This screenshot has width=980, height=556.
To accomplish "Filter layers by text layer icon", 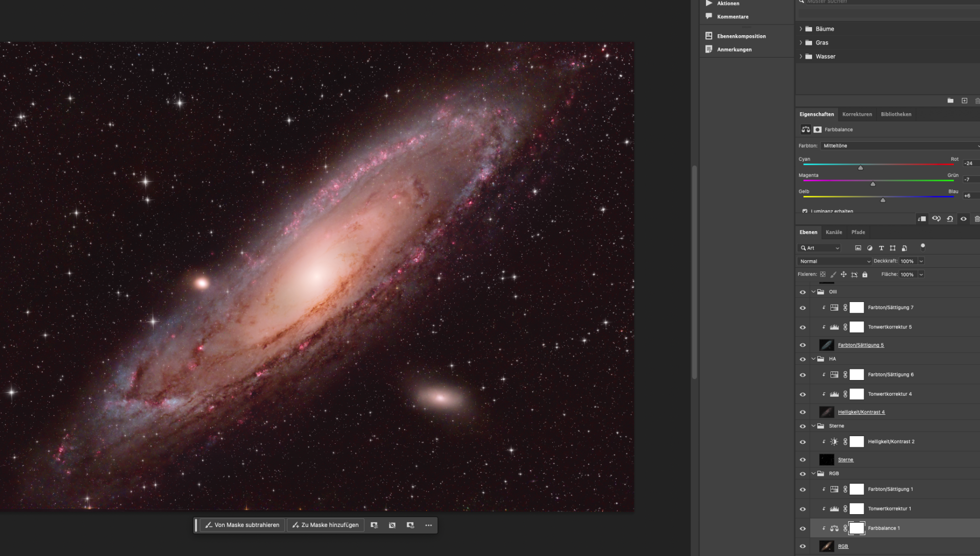I will (881, 248).
